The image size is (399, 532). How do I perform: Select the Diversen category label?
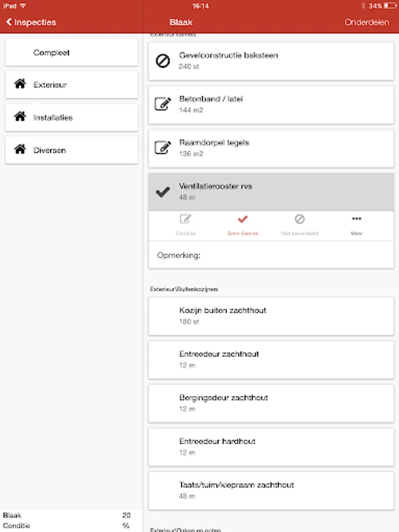click(x=50, y=150)
